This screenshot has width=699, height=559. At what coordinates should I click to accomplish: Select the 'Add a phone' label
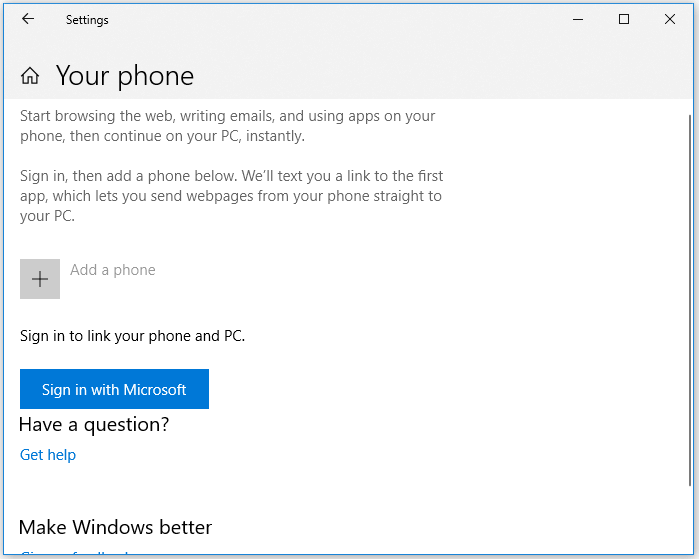[x=112, y=270]
